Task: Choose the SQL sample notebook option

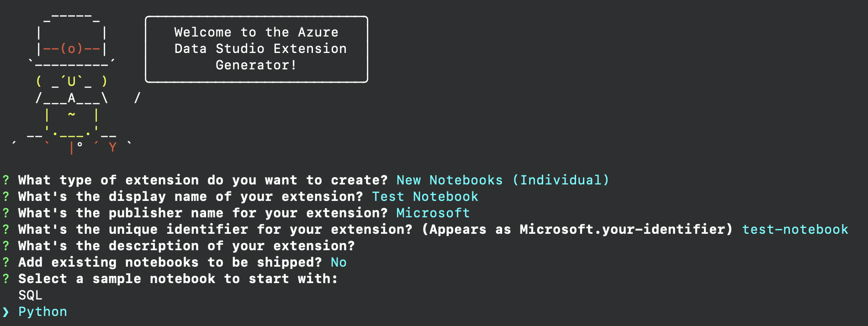Action: click(30, 295)
